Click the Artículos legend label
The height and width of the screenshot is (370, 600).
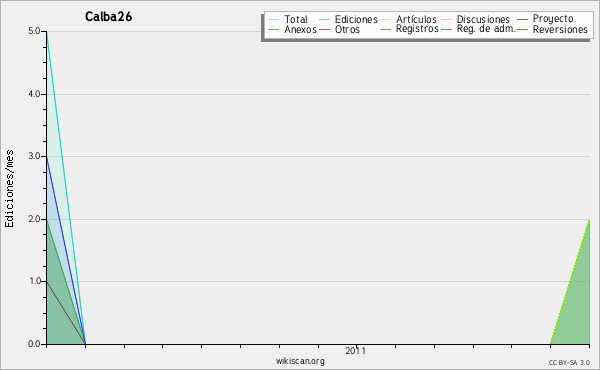416,19
